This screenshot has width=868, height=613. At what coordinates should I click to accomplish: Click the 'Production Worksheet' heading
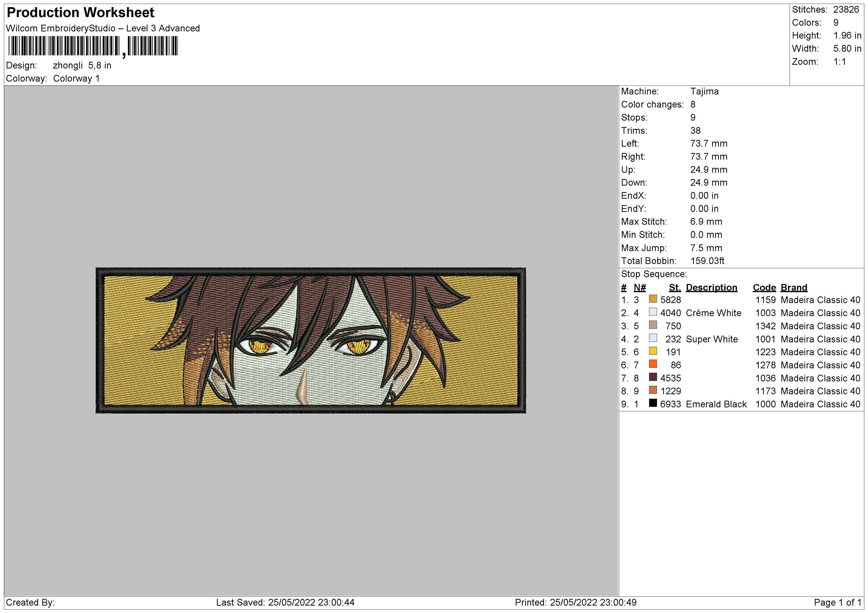pos(81,12)
